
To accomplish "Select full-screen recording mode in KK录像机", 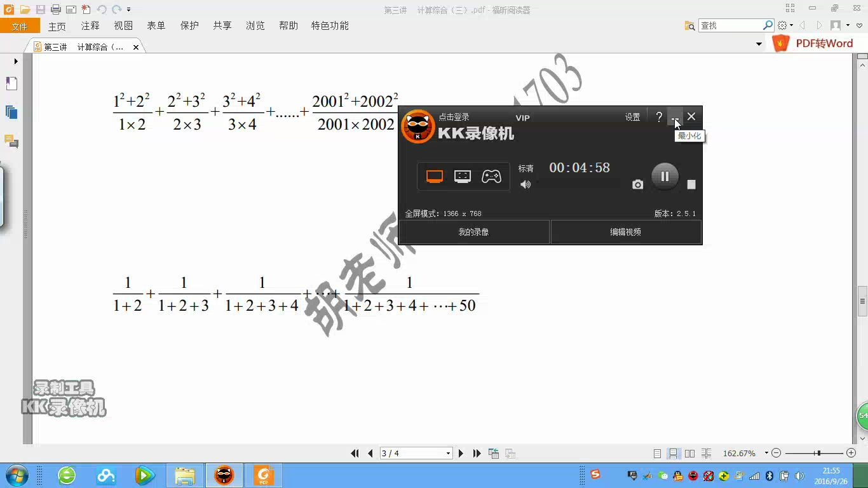I will click(435, 176).
